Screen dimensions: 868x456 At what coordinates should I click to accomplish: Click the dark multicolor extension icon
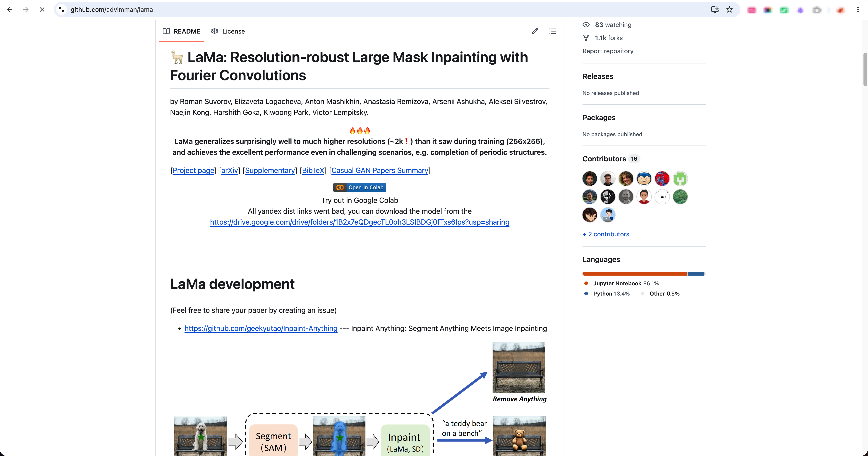[767, 10]
